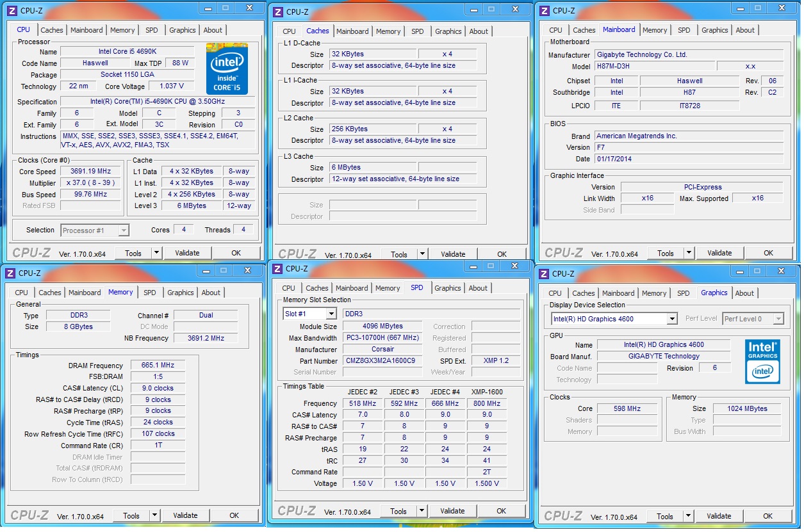Click the BIOS date 01/17/2014 field

(689, 159)
